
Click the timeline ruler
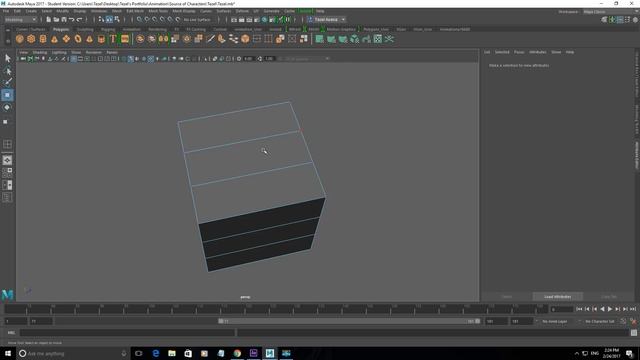(x=276, y=310)
